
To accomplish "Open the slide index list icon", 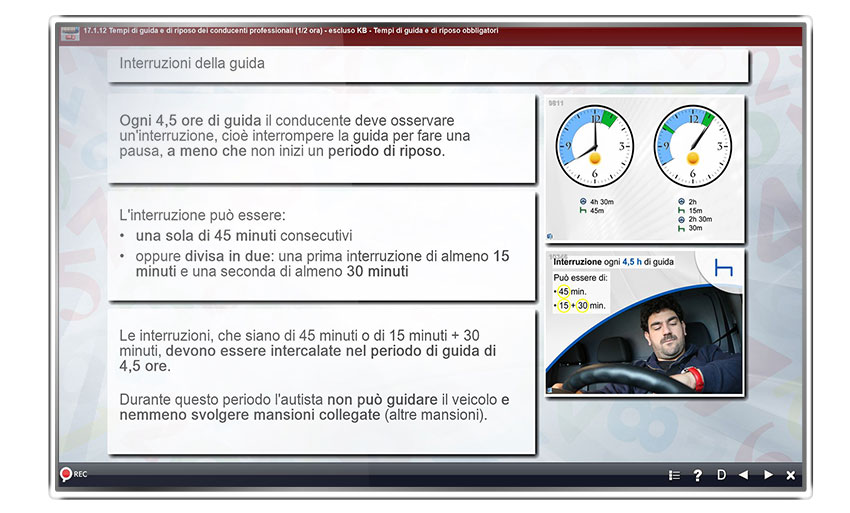I will [674, 475].
